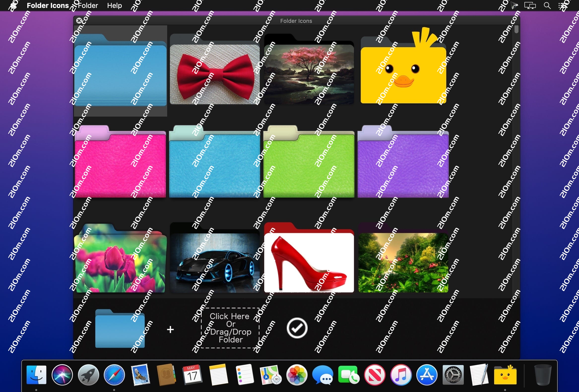Select the cyan leather folder icon
The image size is (579, 392).
[215, 162]
